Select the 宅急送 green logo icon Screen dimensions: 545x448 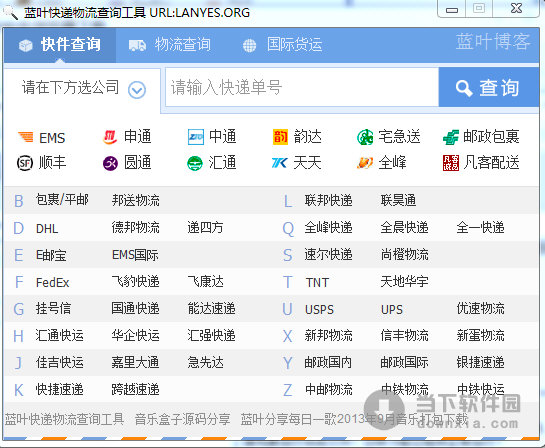pos(365,137)
